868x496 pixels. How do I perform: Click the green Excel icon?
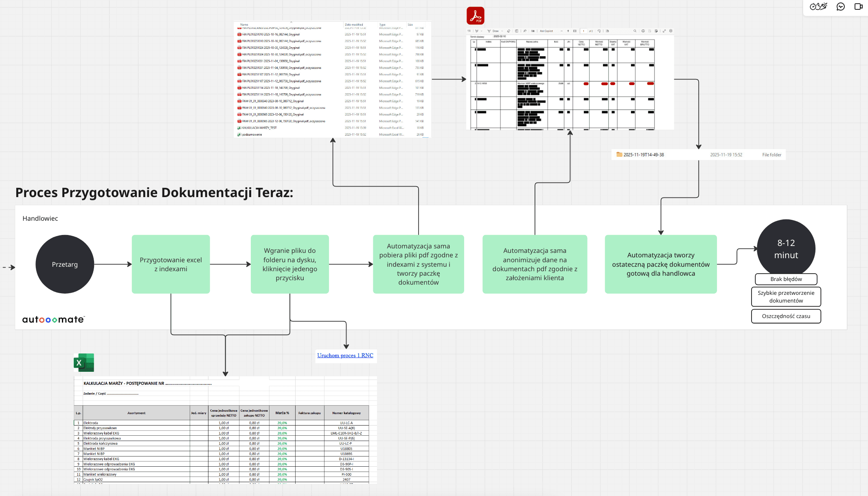coord(84,362)
